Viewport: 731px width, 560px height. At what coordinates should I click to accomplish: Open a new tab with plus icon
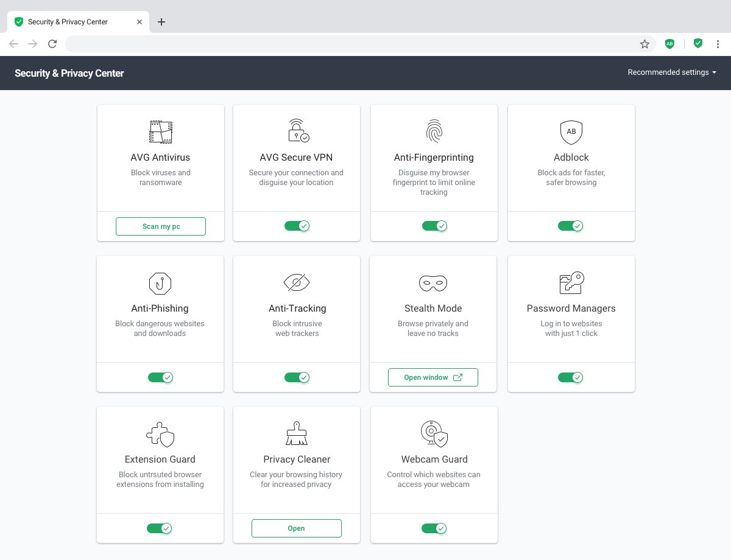[x=161, y=22]
